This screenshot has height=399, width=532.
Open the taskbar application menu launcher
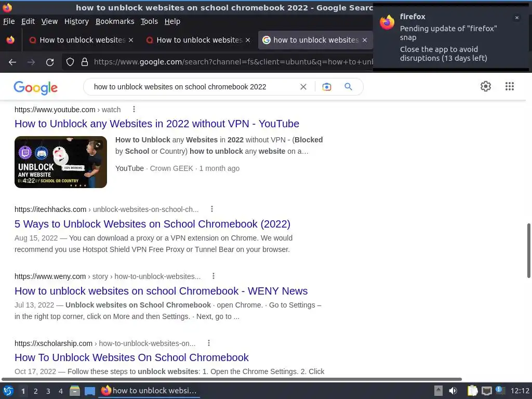pos(8,391)
